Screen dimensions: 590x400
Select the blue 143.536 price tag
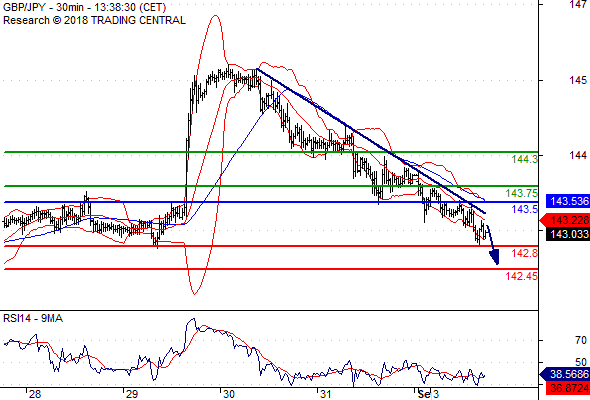pos(568,201)
